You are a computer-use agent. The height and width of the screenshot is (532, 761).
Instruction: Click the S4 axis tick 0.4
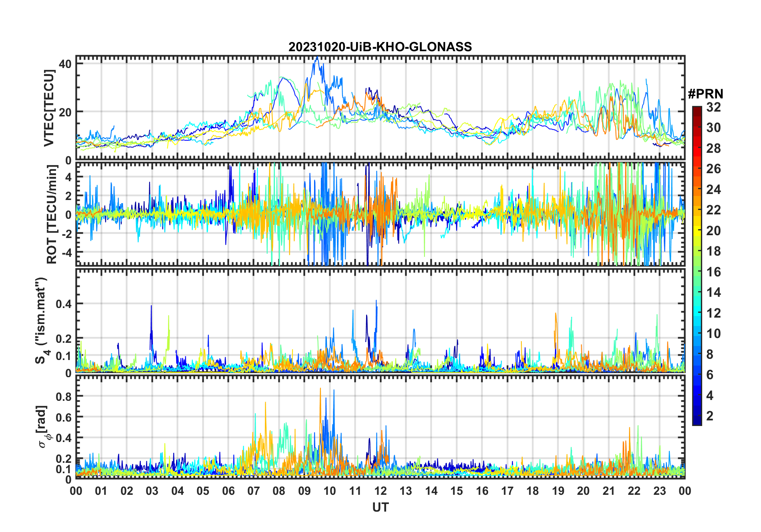64,304
